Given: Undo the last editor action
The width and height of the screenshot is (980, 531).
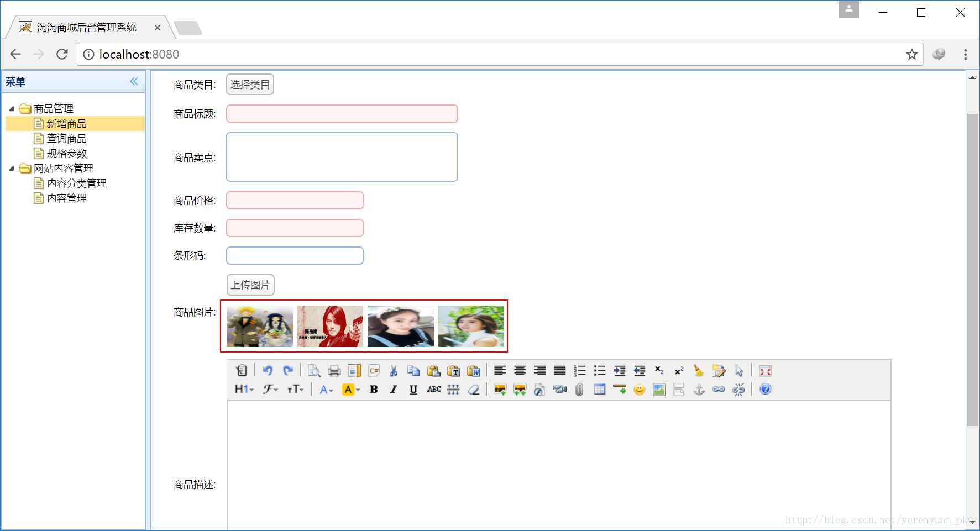Looking at the screenshot, I should [268, 371].
